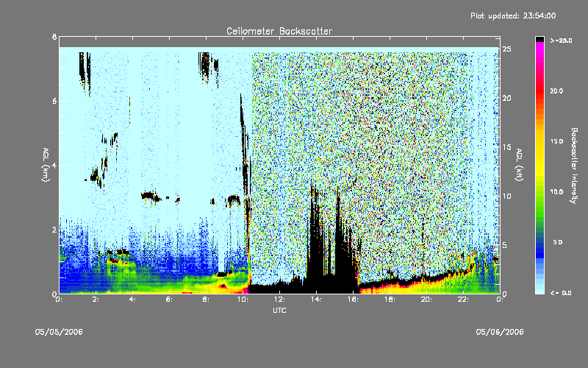This screenshot has width=588, height=368.
Task: Click the left y-axis tick label 6
Action: click(x=54, y=101)
